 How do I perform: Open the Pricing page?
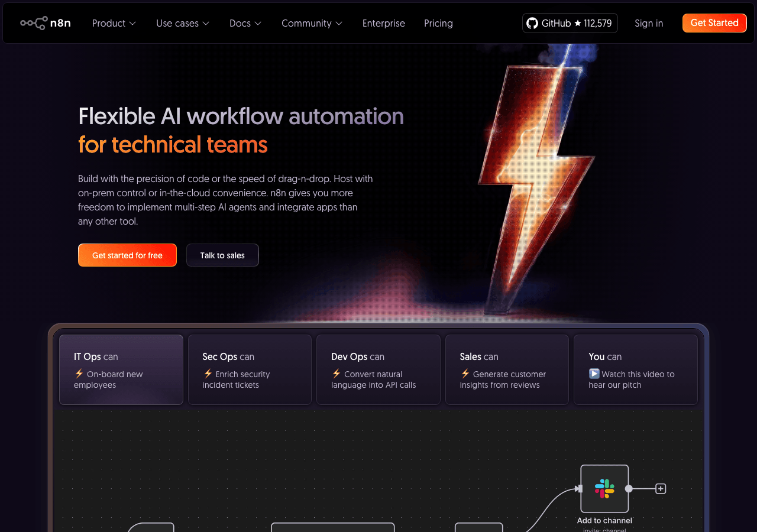438,23
